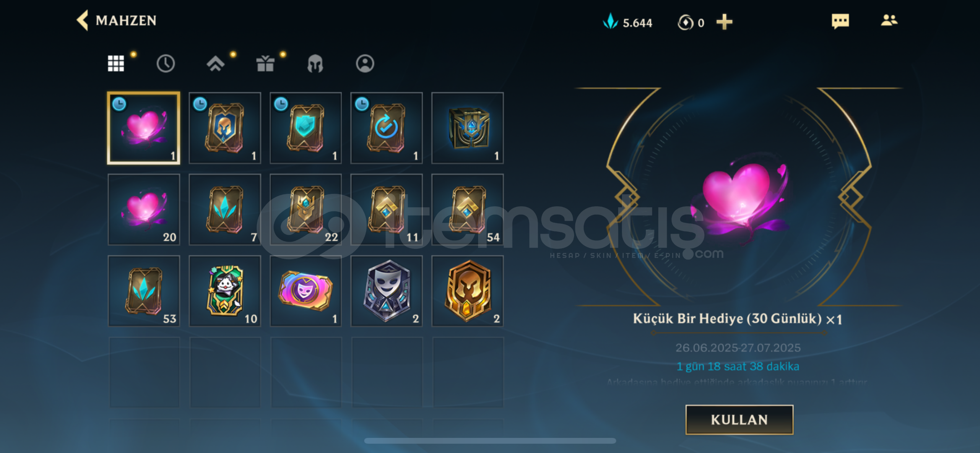Viewport: 980px width, 453px height.
Task: Select the all-items grid tab
Action: coord(116,63)
